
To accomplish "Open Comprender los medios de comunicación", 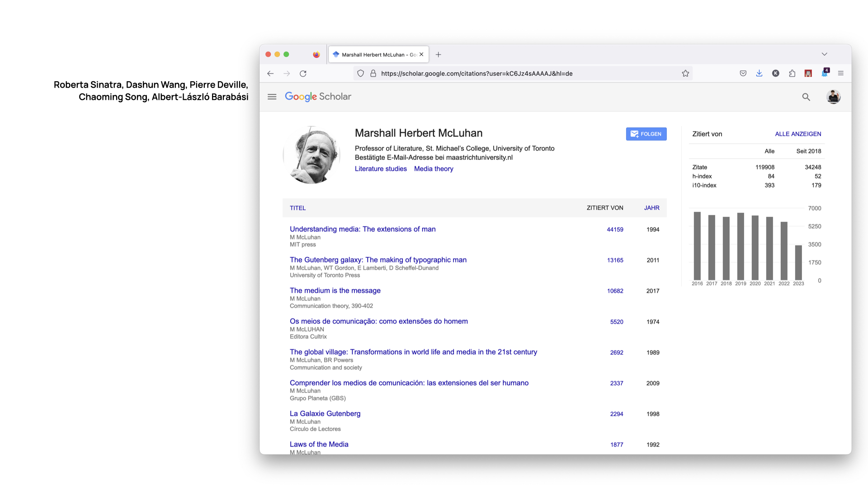I will click(x=409, y=383).
